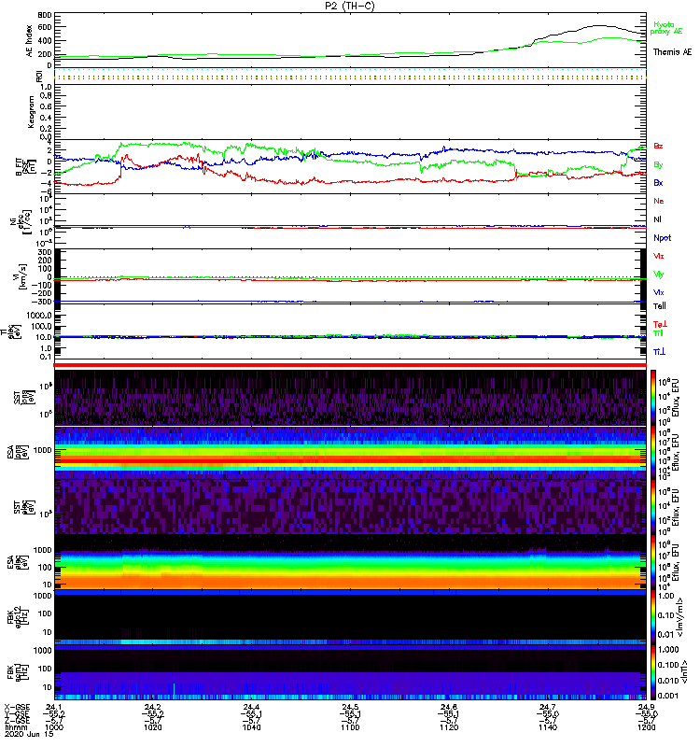Screen dimensions: 700x747
Task: Pick the red 'Ne' legend label
Action: coord(659,201)
